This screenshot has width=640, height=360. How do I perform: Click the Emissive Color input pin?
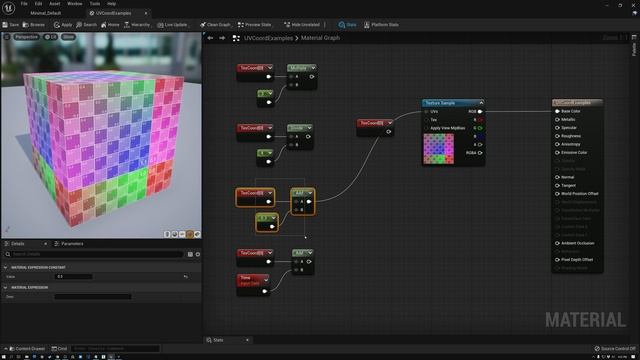click(557, 152)
